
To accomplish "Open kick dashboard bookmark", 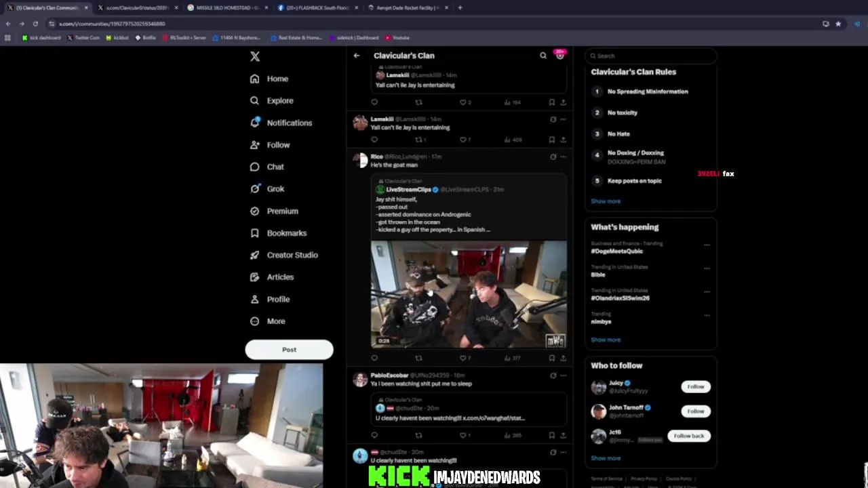I will point(41,38).
